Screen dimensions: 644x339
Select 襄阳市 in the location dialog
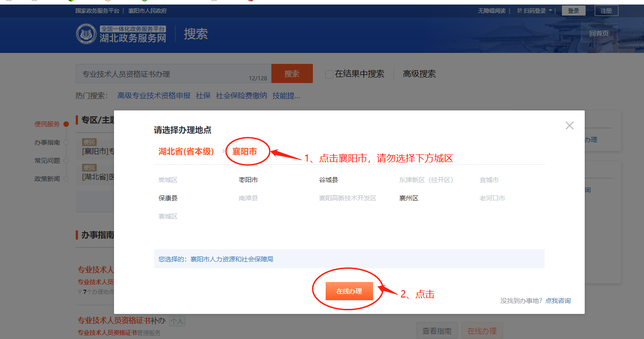[244, 151]
